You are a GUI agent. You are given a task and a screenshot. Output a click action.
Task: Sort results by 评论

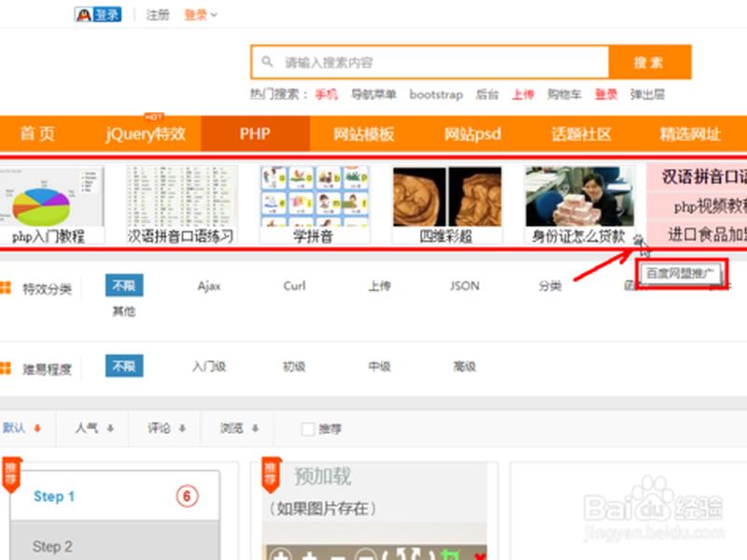(x=166, y=427)
